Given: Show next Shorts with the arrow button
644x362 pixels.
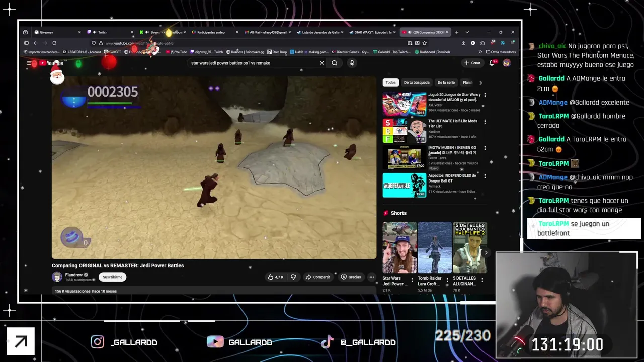Looking at the screenshot, I should 486,253.
